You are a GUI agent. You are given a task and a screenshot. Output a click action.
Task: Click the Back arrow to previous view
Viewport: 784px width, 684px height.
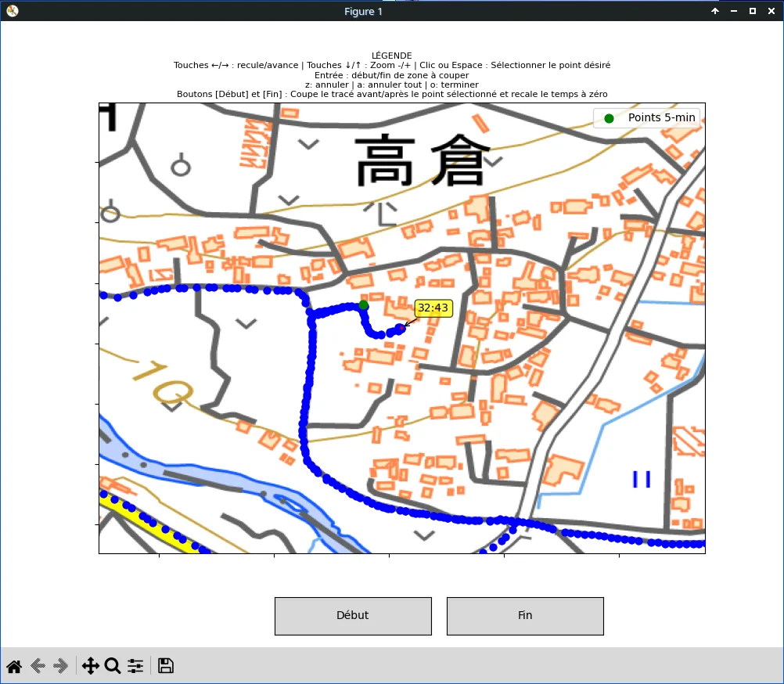pyautogui.click(x=38, y=666)
